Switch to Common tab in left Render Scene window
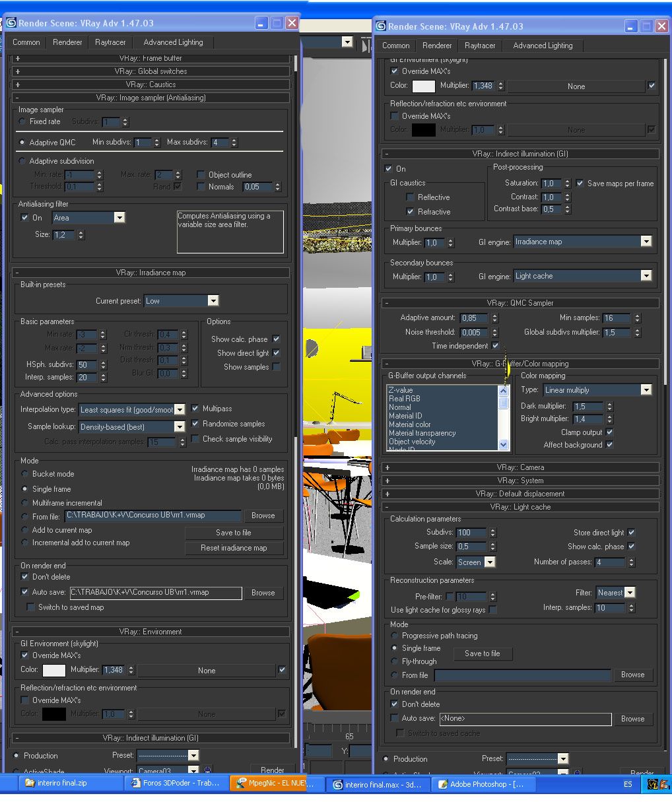The image size is (672, 802). (26, 42)
